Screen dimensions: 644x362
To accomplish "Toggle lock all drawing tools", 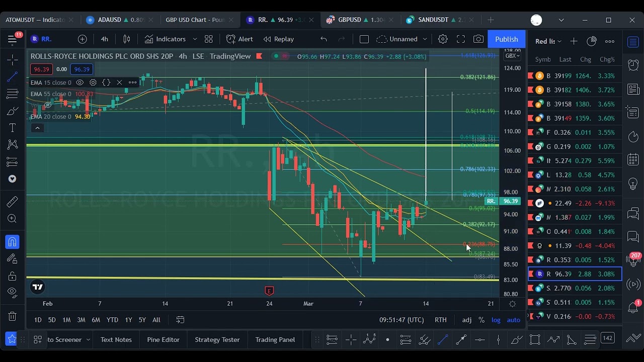I will coord(13,276).
